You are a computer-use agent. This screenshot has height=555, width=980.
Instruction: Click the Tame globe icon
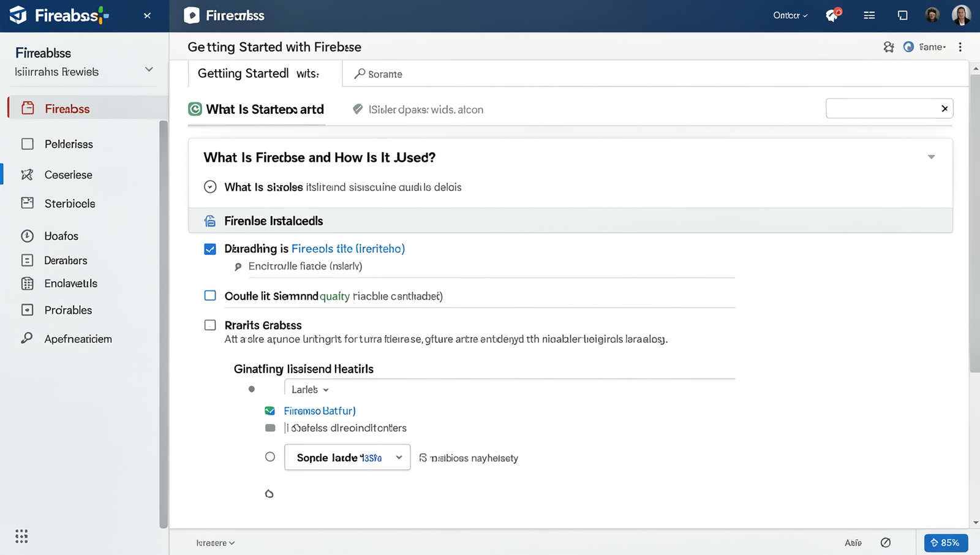(908, 47)
